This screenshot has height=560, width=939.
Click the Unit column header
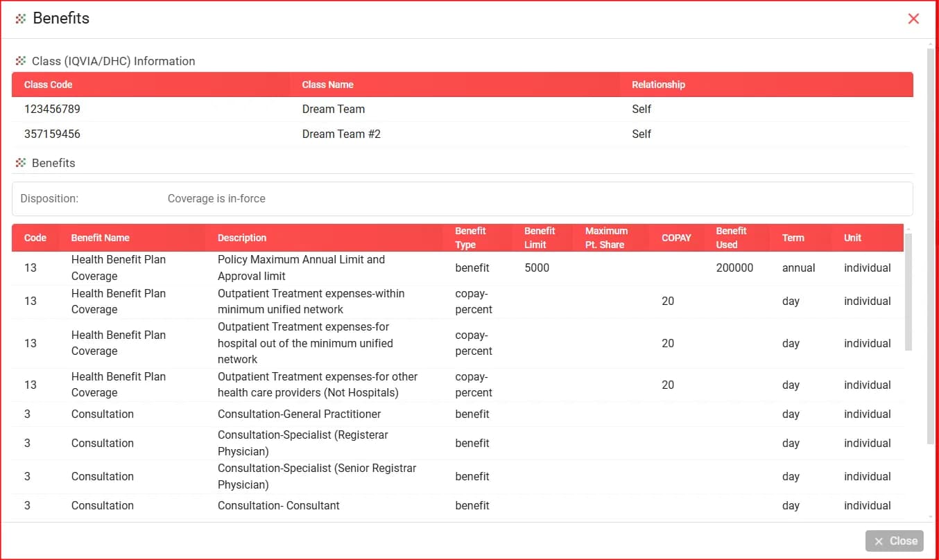coord(852,238)
